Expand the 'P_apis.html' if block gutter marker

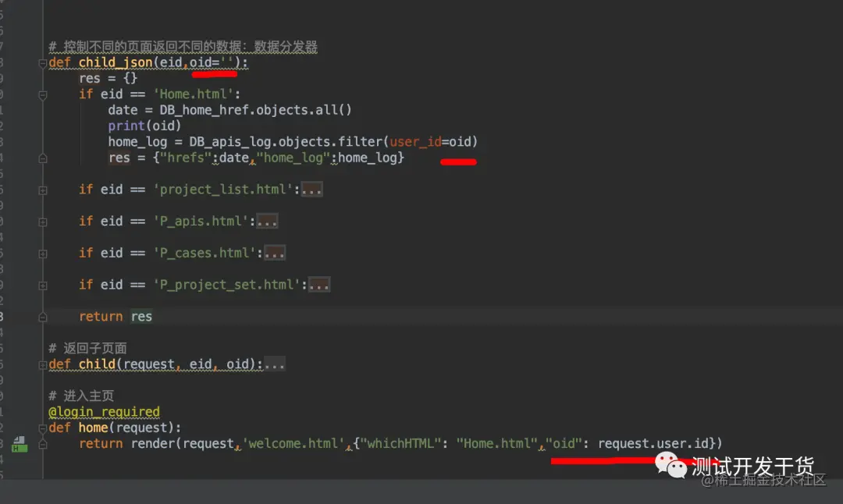click(42, 222)
